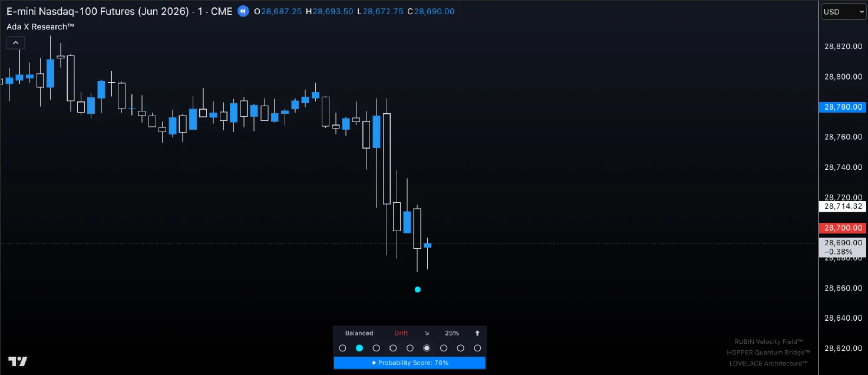Click the up arrow icon beside 25%

[477, 333]
